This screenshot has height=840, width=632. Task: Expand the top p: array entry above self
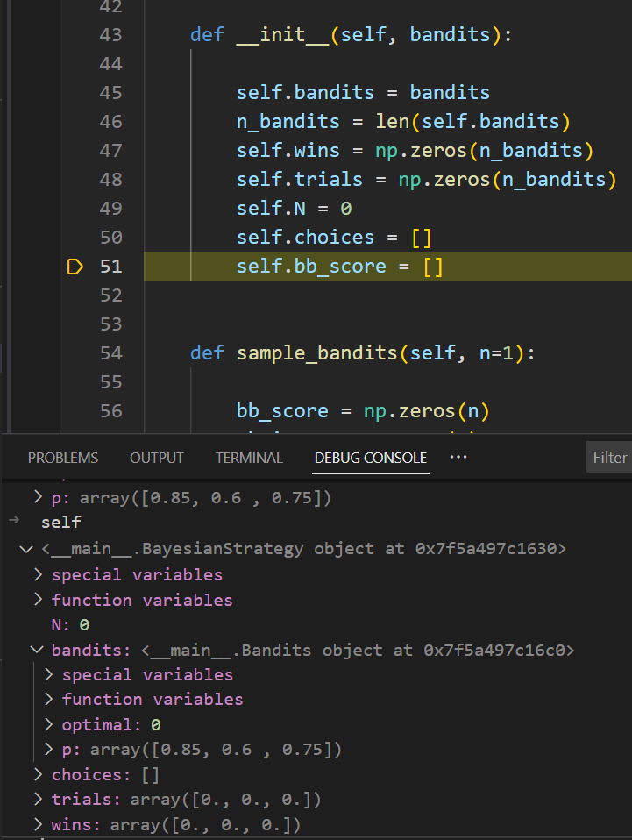click(38, 497)
